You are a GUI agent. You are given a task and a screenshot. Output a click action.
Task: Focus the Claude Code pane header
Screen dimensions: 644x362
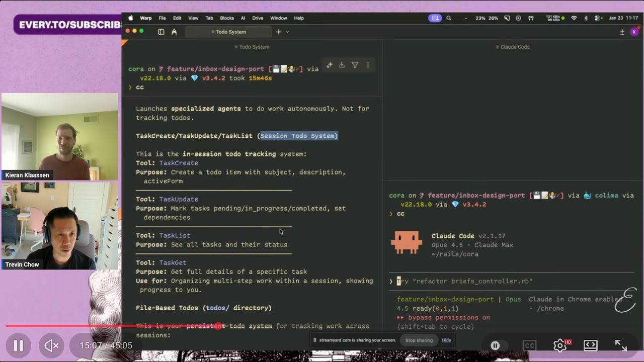coord(513,47)
